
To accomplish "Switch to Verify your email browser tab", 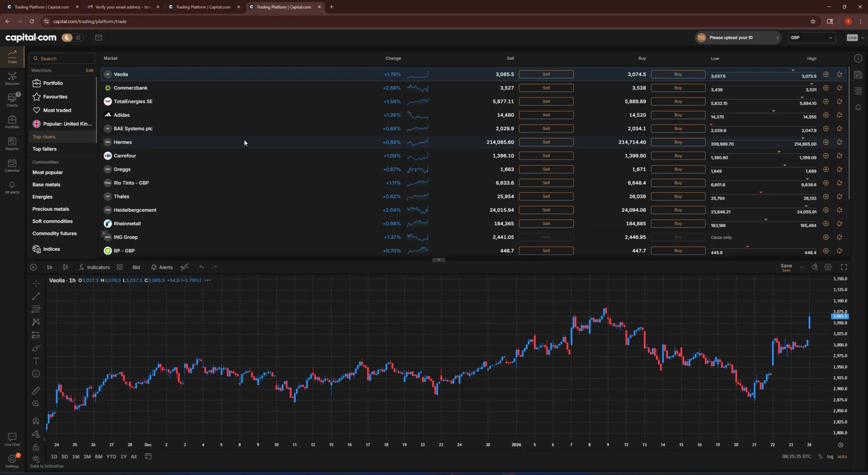I will tap(123, 7).
